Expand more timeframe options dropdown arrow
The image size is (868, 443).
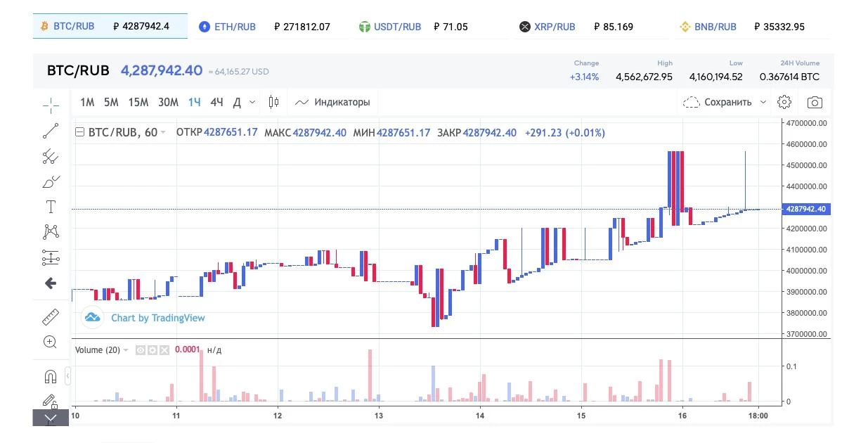click(252, 103)
